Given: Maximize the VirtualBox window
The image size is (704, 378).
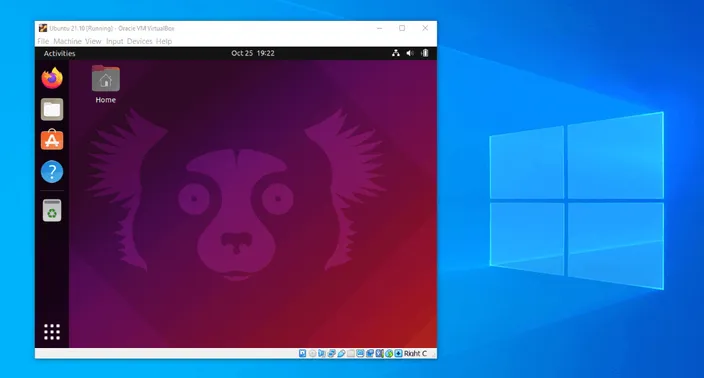Looking at the screenshot, I should pos(402,28).
